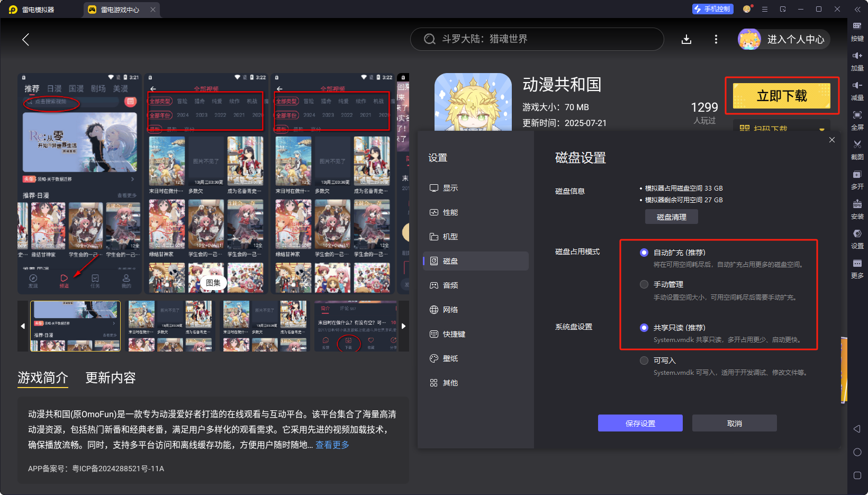Switch to 游戏简介 tab

pos(43,377)
